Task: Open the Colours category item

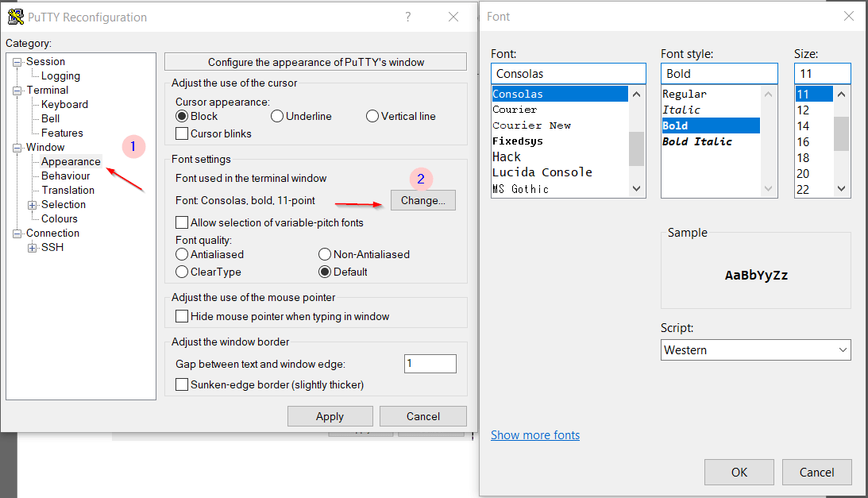Action: (x=60, y=219)
